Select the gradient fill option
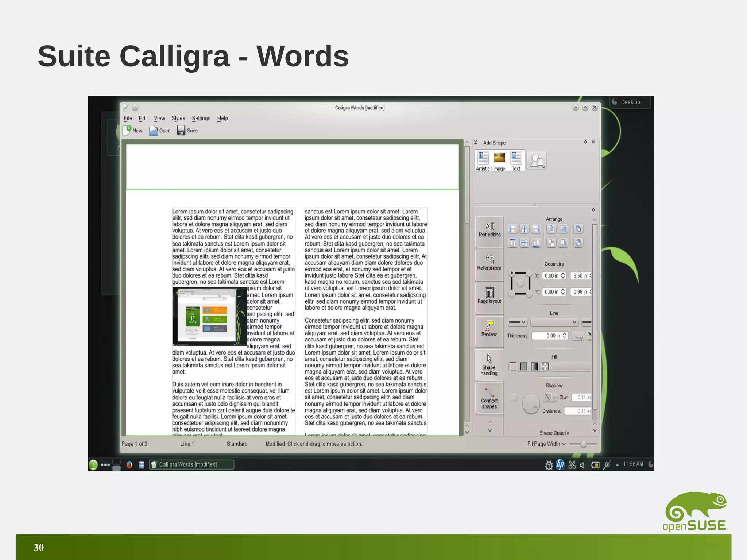The image size is (747, 560). pos(534,367)
